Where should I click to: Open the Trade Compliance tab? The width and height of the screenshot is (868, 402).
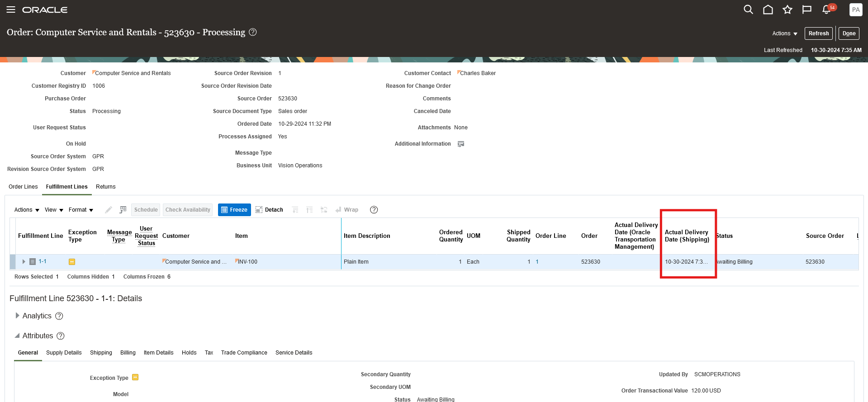(x=244, y=353)
